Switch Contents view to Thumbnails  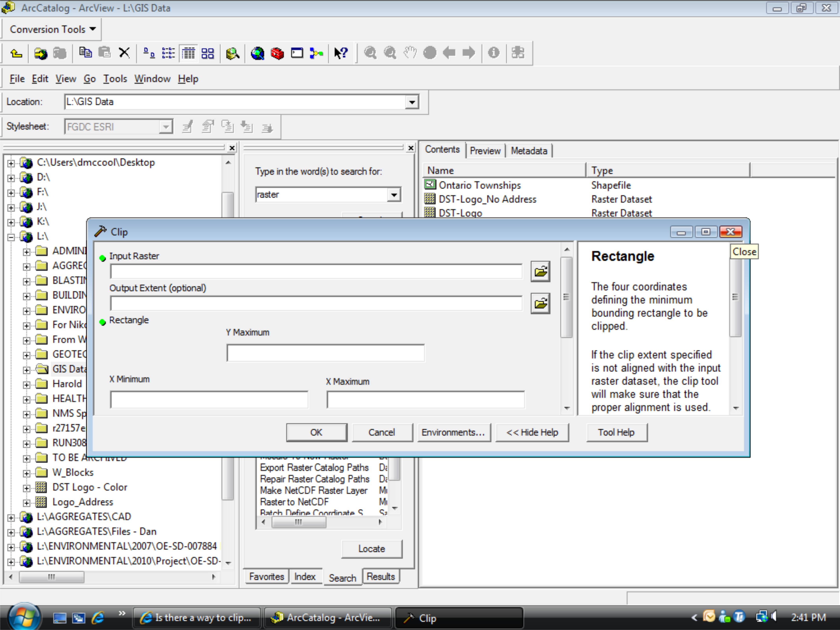point(208,53)
